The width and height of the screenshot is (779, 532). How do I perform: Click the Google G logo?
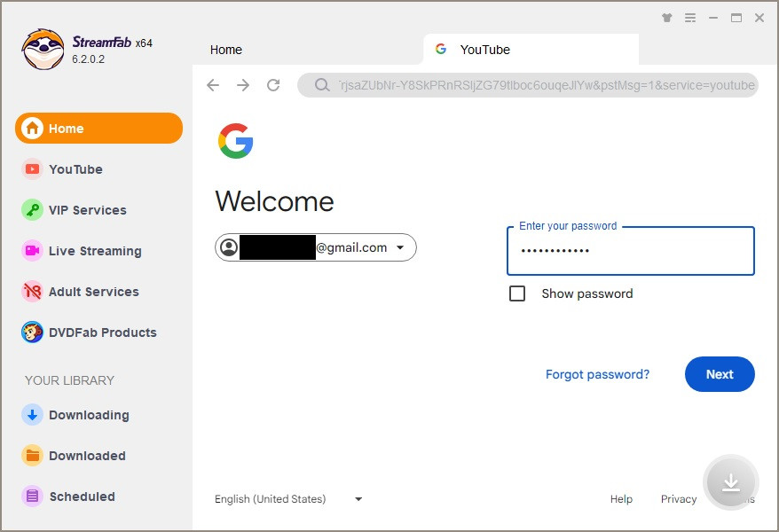point(235,141)
